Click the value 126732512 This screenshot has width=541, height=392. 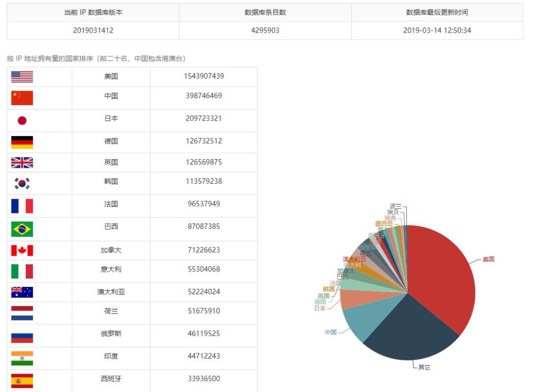tap(204, 141)
